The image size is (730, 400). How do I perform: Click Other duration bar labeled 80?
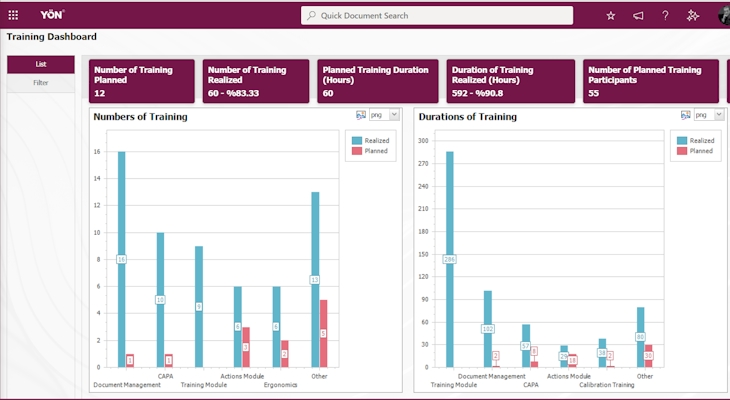pos(641,337)
